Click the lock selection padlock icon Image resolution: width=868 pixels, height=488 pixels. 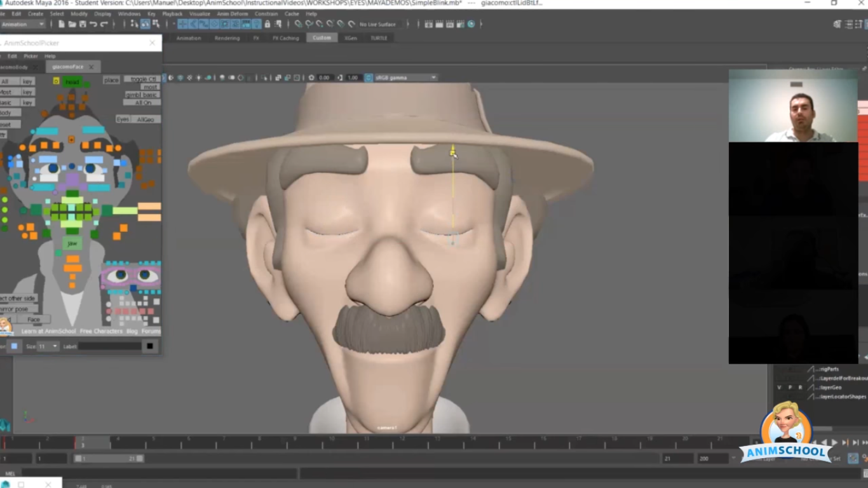pos(267,24)
